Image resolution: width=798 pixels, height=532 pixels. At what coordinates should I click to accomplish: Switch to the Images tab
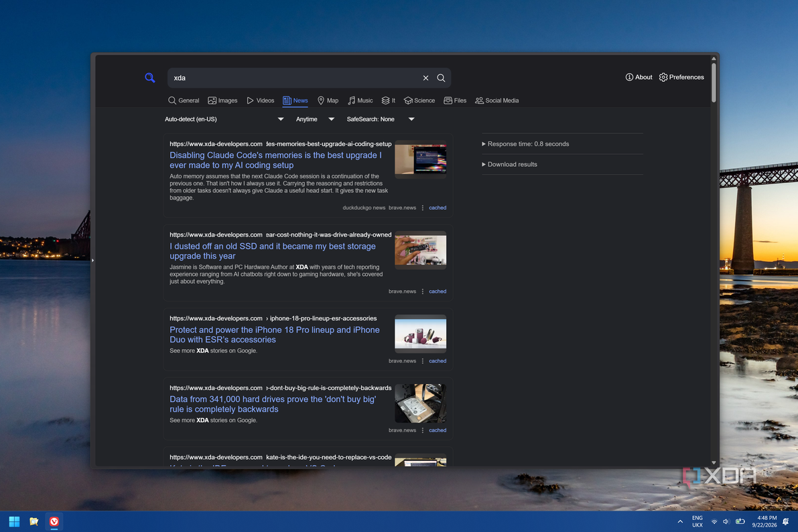pos(223,101)
